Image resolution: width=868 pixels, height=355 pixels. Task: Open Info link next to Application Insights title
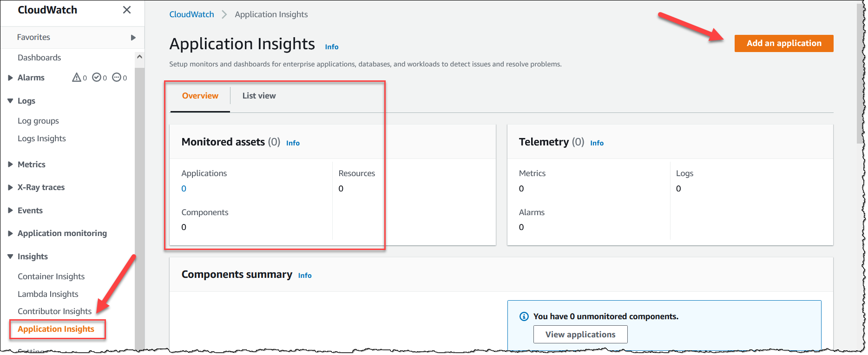coord(332,47)
